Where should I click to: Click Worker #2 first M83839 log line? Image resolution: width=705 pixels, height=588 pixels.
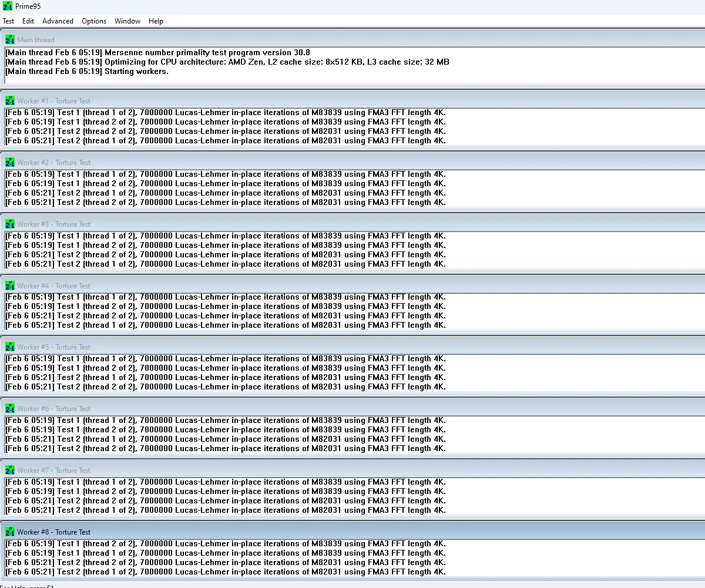[225, 174]
